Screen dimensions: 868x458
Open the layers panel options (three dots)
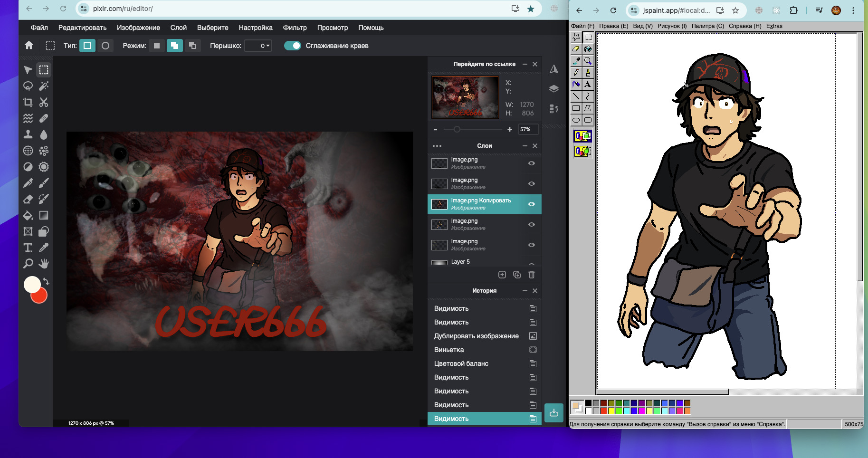point(437,146)
